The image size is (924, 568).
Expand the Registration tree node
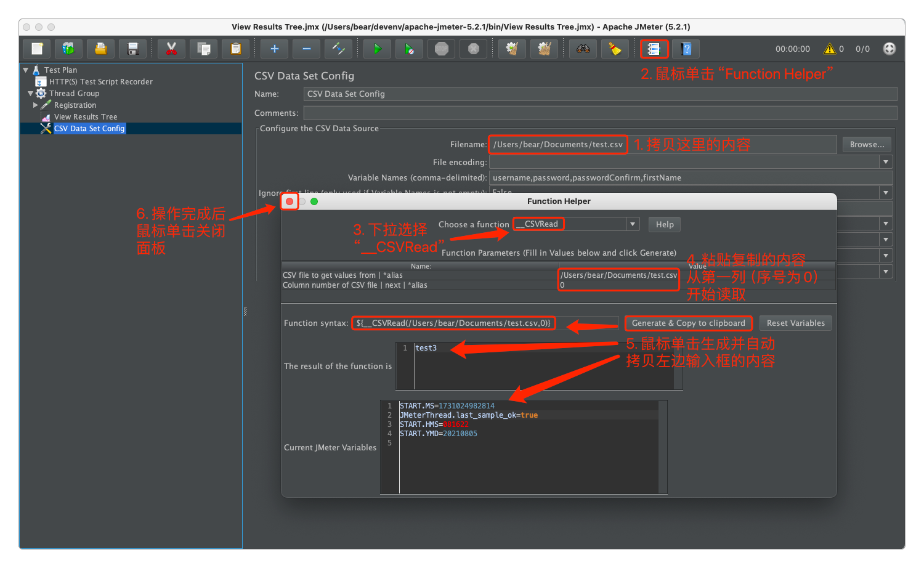(x=36, y=105)
